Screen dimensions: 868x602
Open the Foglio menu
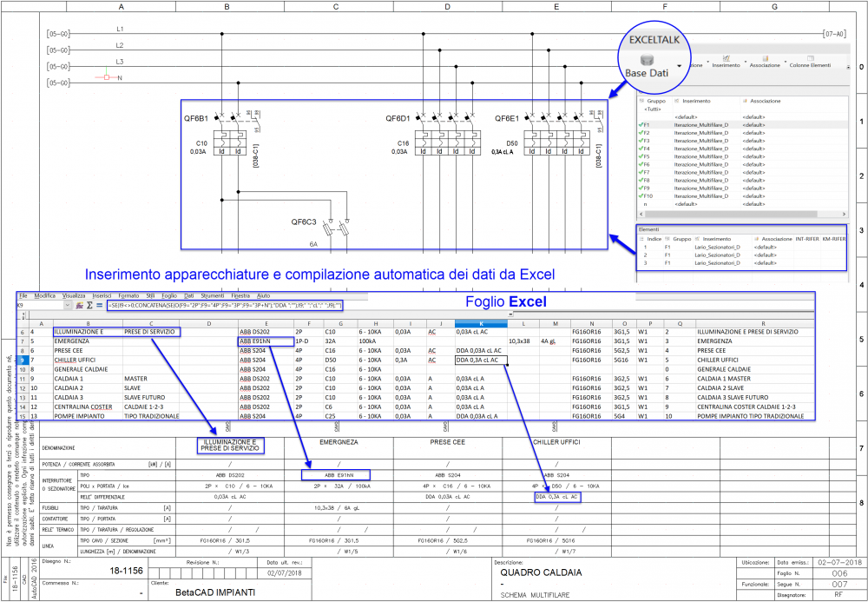[169, 295]
